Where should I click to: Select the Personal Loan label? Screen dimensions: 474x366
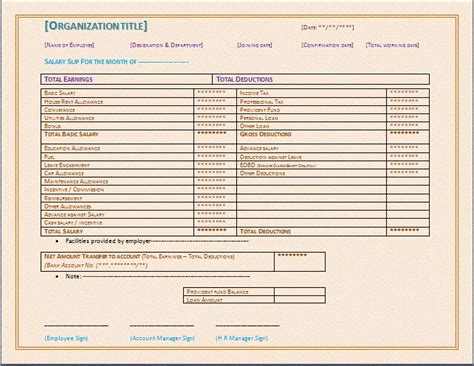point(259,118)
